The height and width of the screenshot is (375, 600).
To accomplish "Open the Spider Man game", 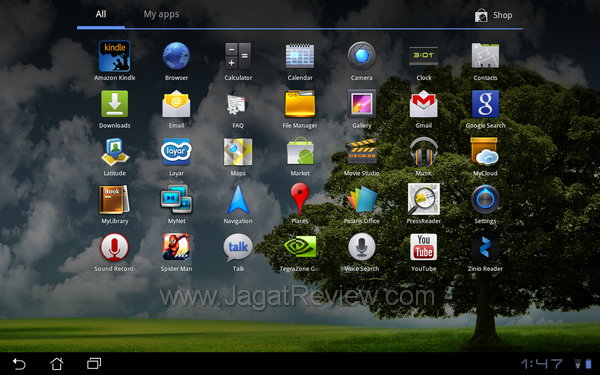I will (176, 247).
